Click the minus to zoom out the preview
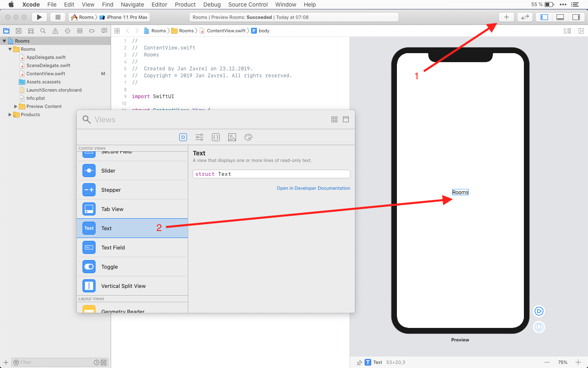This screenshot has width=588, height=368. 547,362
